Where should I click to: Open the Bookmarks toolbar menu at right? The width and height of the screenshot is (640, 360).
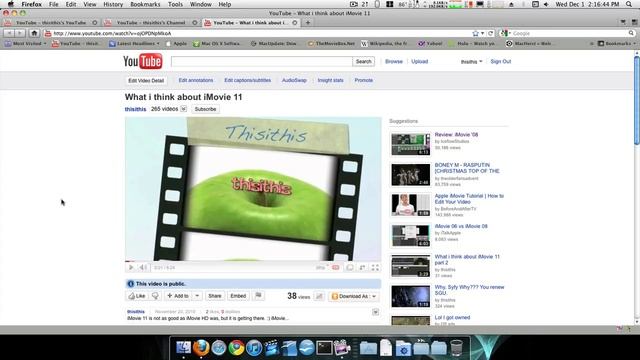click(x=616, y=43)
